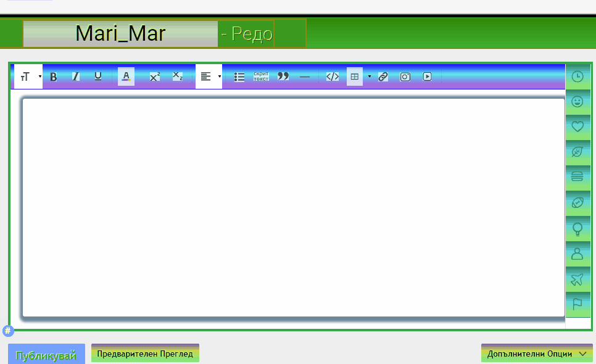
Task: Toggle bold text formatting
Action: tap(54, 77)
